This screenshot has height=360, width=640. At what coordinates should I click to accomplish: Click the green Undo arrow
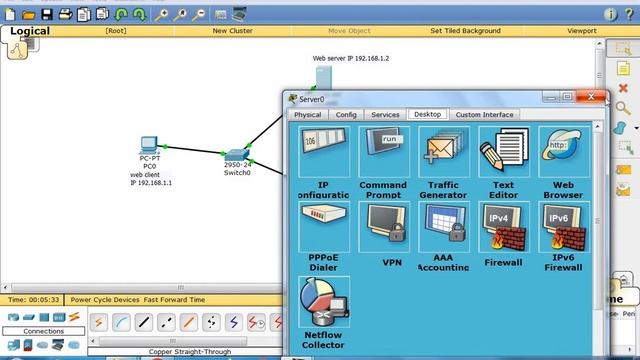click(121, 15)
